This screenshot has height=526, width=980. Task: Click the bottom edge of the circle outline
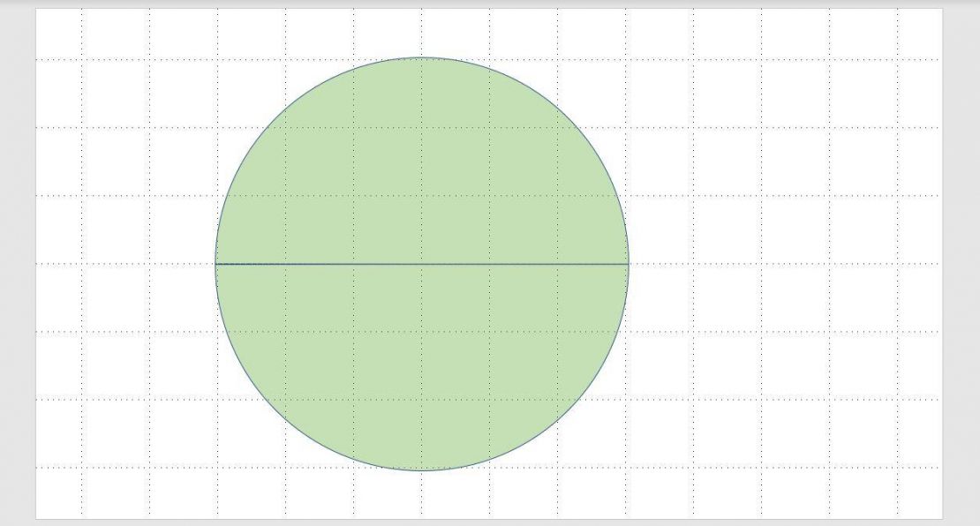[x=421, y=471]
